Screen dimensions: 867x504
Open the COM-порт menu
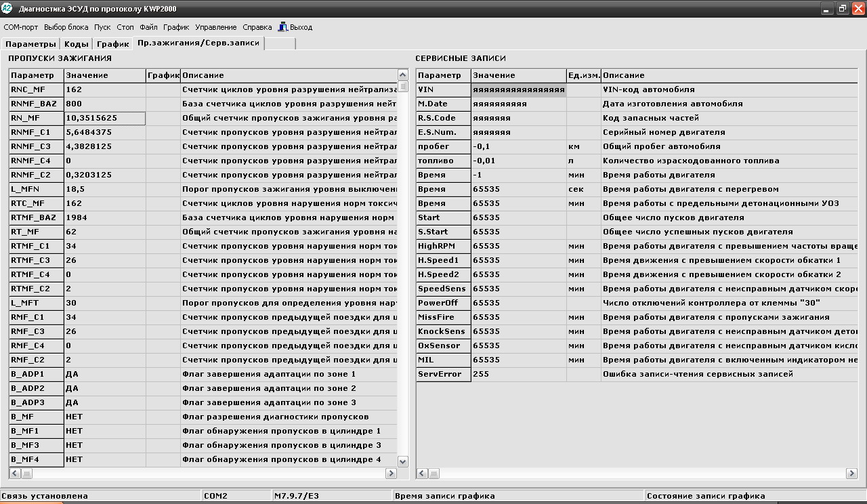point(22,27)
